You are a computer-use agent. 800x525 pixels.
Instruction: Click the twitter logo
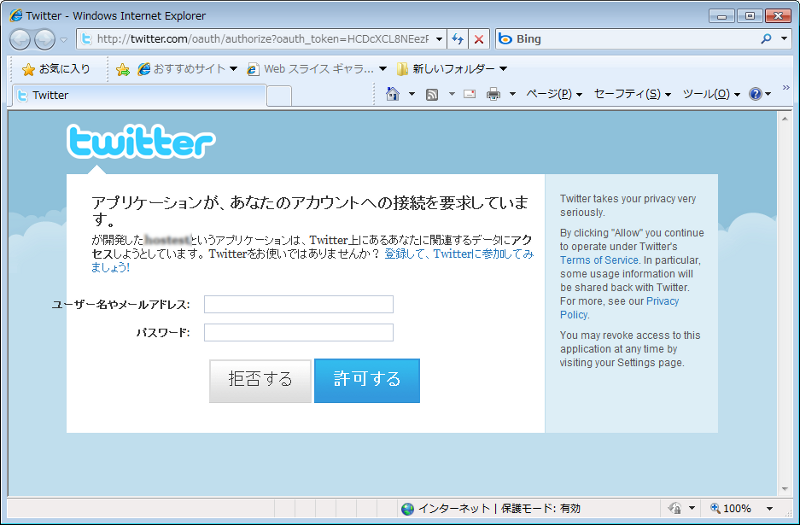click(141, 141)
